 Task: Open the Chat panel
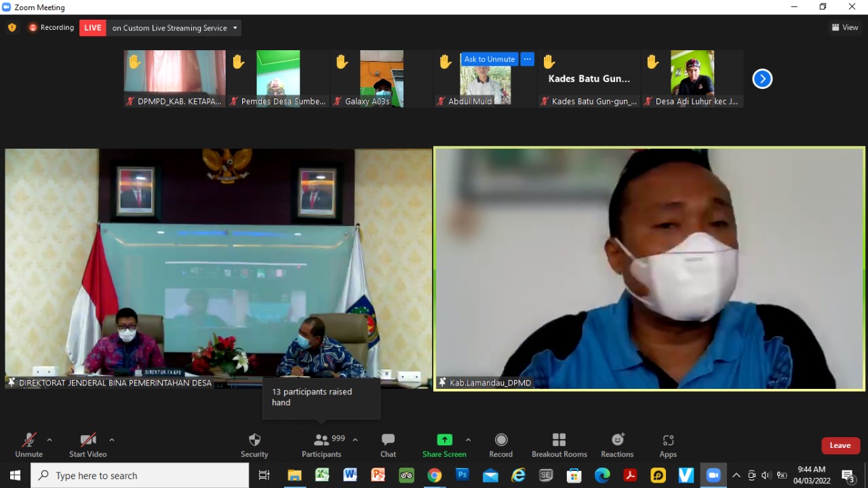click(388, 445)
